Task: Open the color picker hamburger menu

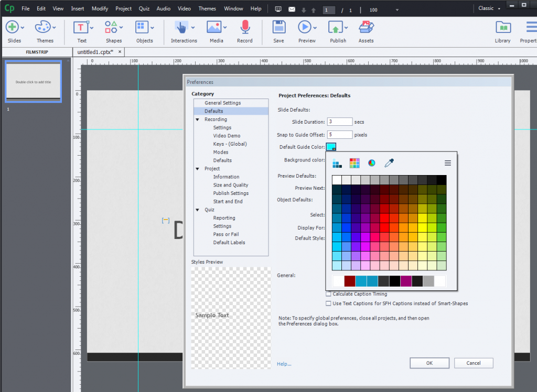Action: click(448, 164)
